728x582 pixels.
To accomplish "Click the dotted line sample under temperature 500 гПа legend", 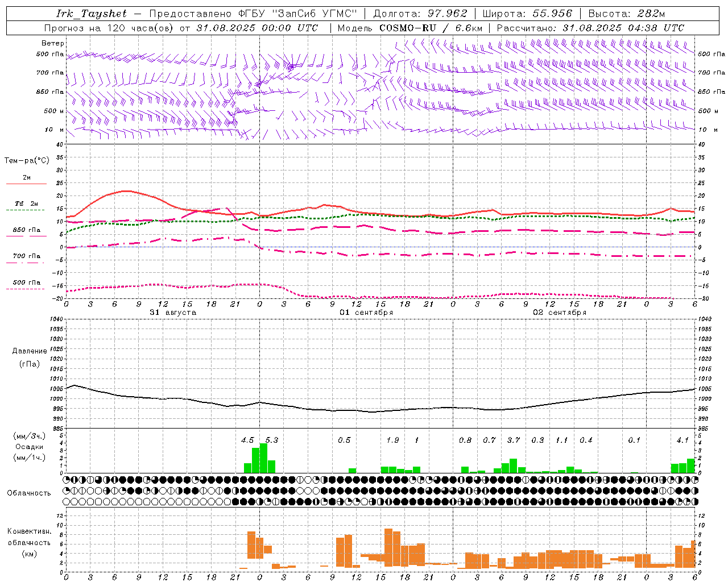I will pos(25,289).
